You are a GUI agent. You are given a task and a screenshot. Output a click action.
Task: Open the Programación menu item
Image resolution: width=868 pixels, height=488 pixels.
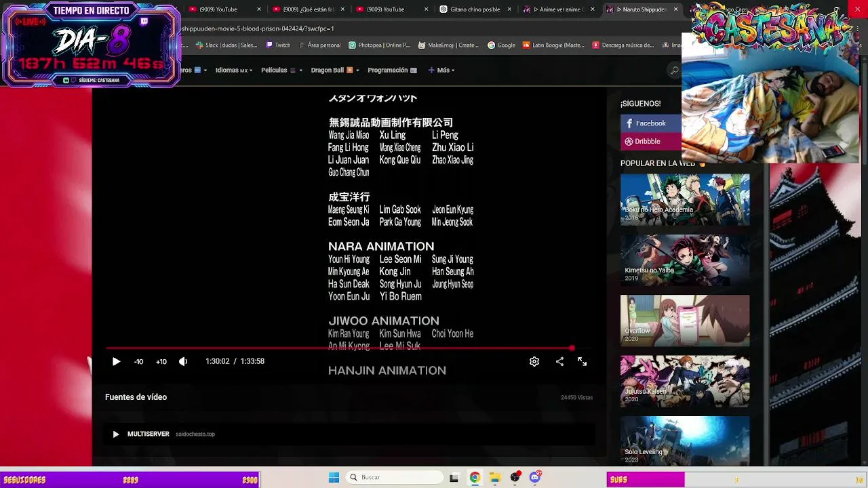pyautogui.click(x=392, y=70)
